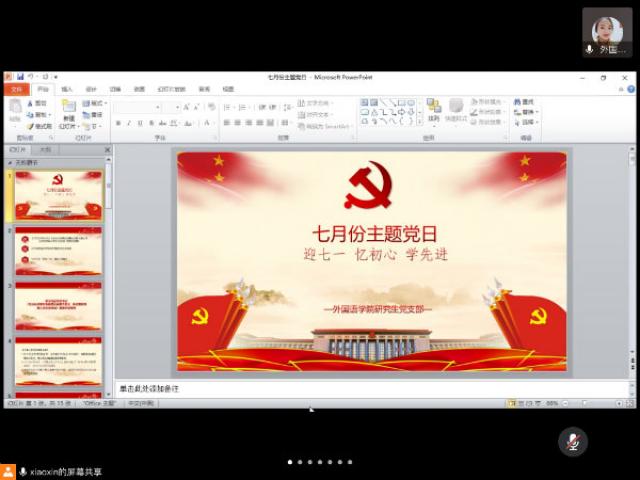
Task: Open PowerPoint Help question mark icon
Action: (630, 89)
